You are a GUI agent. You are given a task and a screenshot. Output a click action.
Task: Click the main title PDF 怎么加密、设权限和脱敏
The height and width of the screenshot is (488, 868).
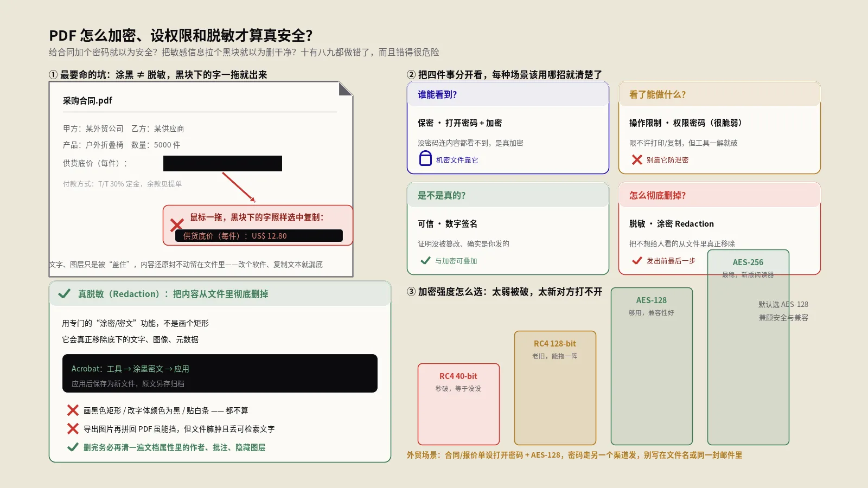pyautogui.click(x=181, y=35)
